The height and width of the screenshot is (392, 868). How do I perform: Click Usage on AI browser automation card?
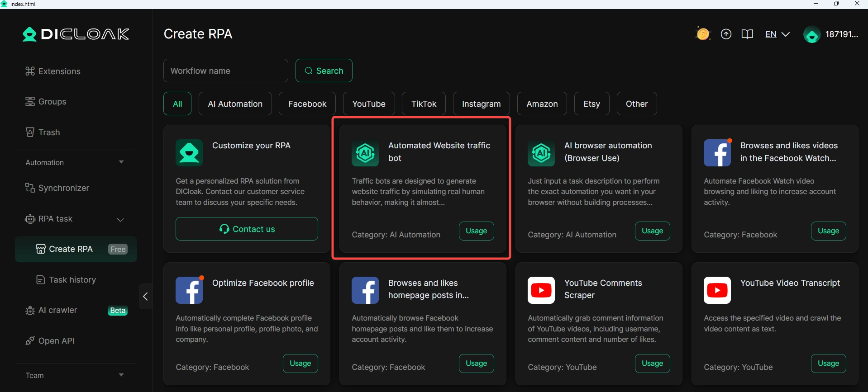click(653, 231)
